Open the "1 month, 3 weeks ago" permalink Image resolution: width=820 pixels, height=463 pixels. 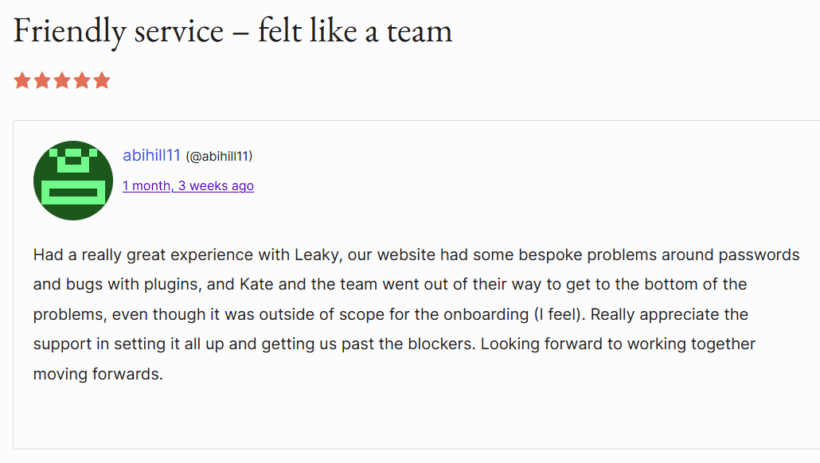click(188, 186)
